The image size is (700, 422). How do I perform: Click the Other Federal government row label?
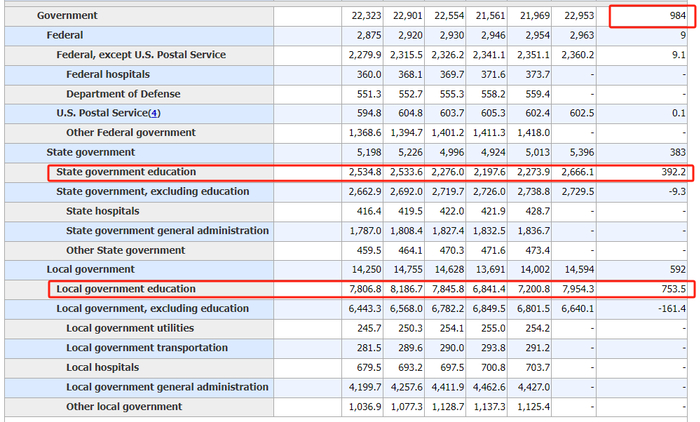click(x=131, y=133)
